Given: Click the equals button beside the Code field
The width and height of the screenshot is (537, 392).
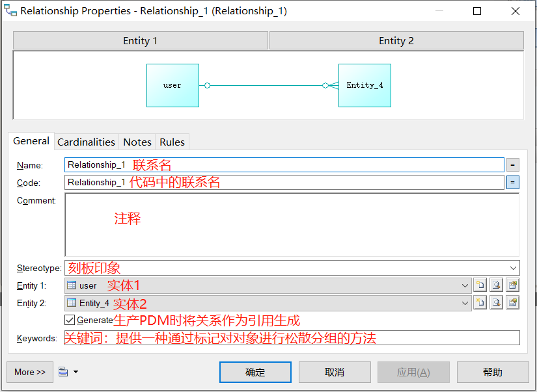Looking at the screenshot, I should point(513,182).
